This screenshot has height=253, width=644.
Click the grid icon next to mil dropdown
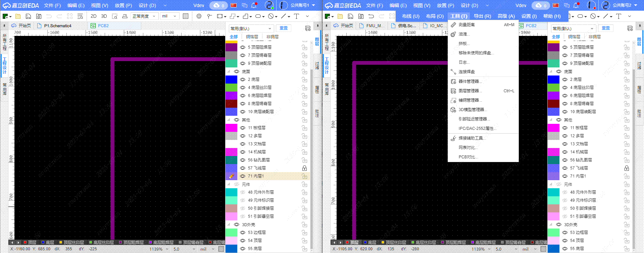(x=186, y=16)
